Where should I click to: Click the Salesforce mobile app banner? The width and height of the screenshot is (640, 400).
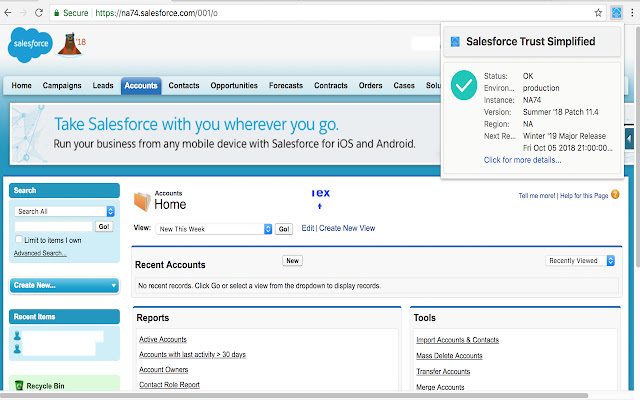[x=224, y=134]
